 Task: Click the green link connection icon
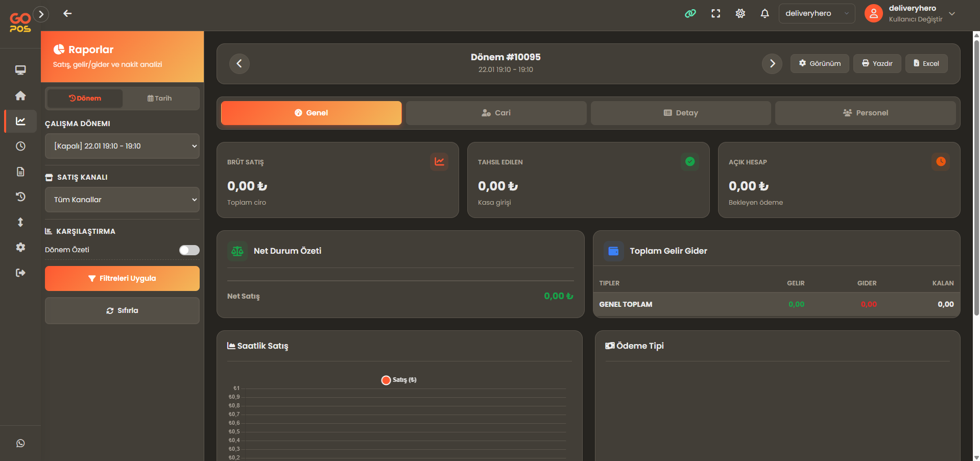[x=690, y=13]
